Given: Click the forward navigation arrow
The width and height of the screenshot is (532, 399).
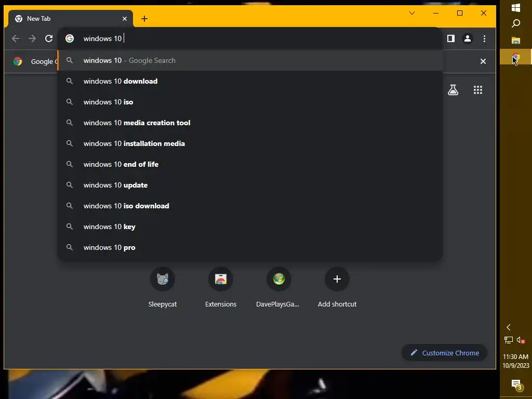Looking at the screenshot, I should (32, 38).
